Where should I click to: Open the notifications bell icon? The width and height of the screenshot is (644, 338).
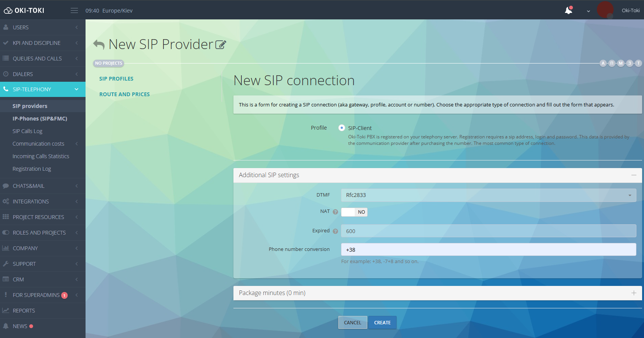(568, 10)
